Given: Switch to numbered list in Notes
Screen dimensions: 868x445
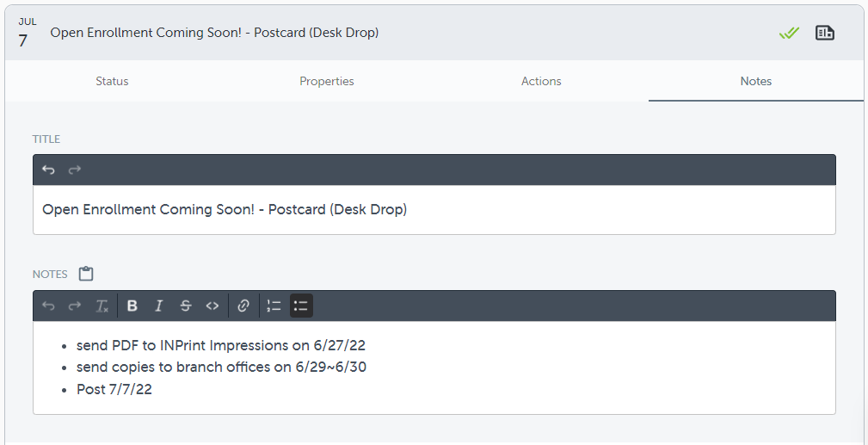Looking at the screenshot, I should tap(274, 306).
